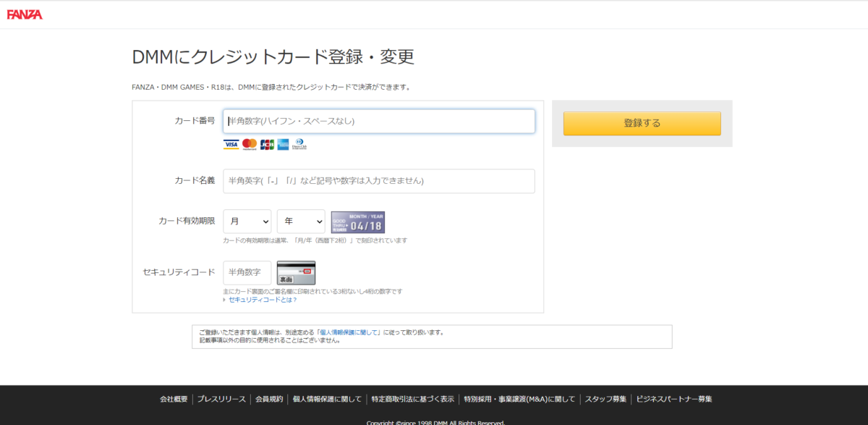Click the Diners Club card icon

coord(299,145)
